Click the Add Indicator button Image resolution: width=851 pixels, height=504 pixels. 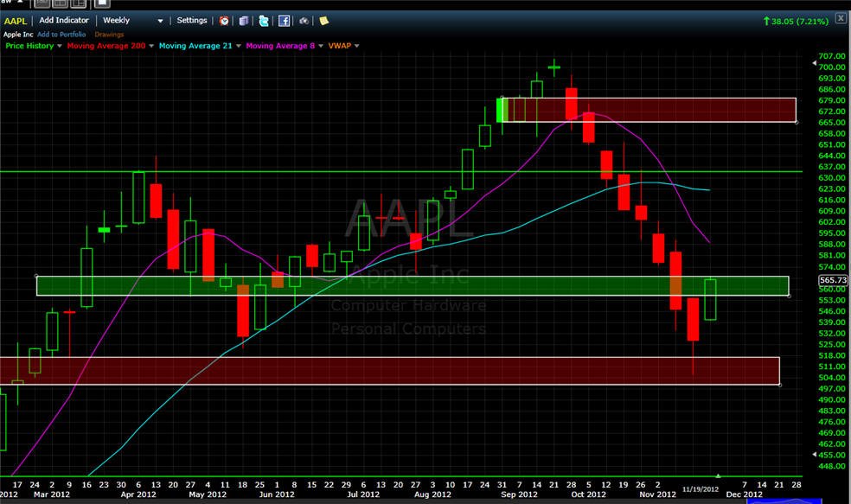(63, 21)
